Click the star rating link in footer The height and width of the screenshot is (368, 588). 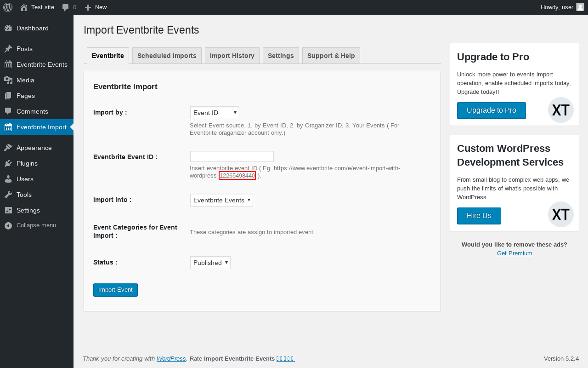[285, 359]
